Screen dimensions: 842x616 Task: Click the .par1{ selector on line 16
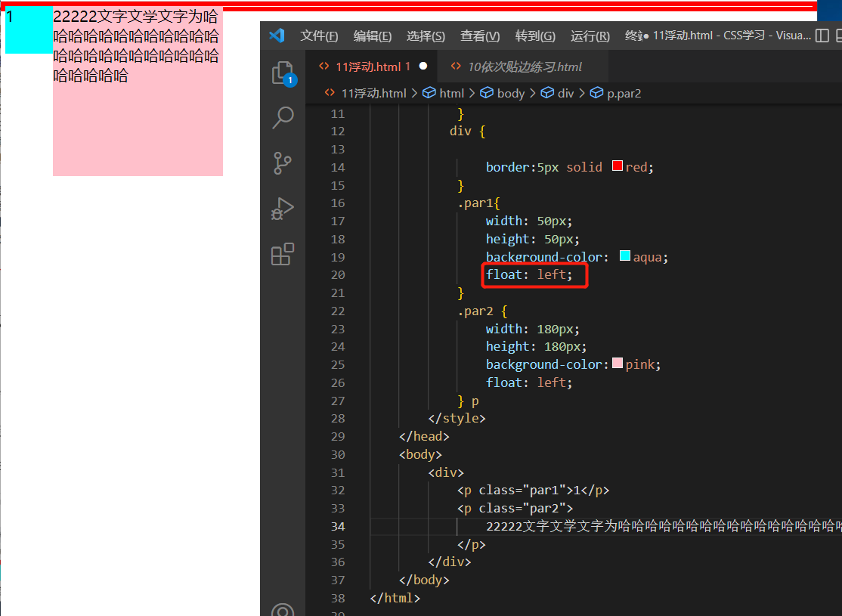pyautogui.click(x=478, y=203)
